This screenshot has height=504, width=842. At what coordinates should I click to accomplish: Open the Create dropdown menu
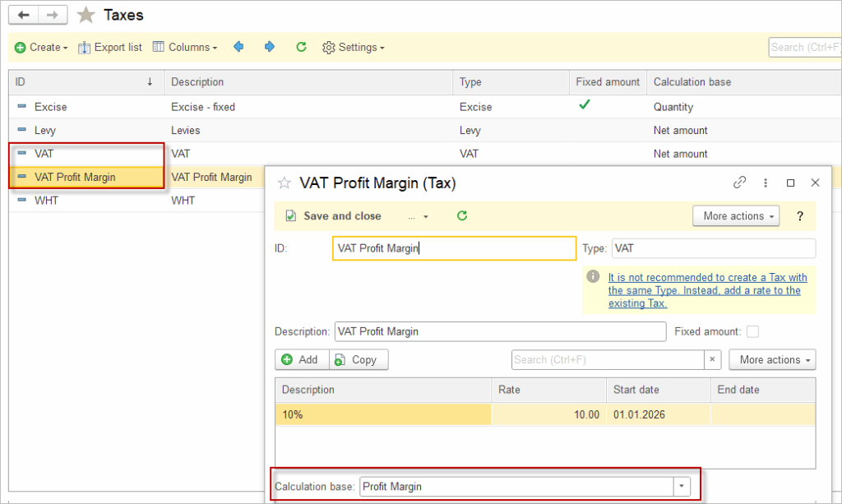41,48
